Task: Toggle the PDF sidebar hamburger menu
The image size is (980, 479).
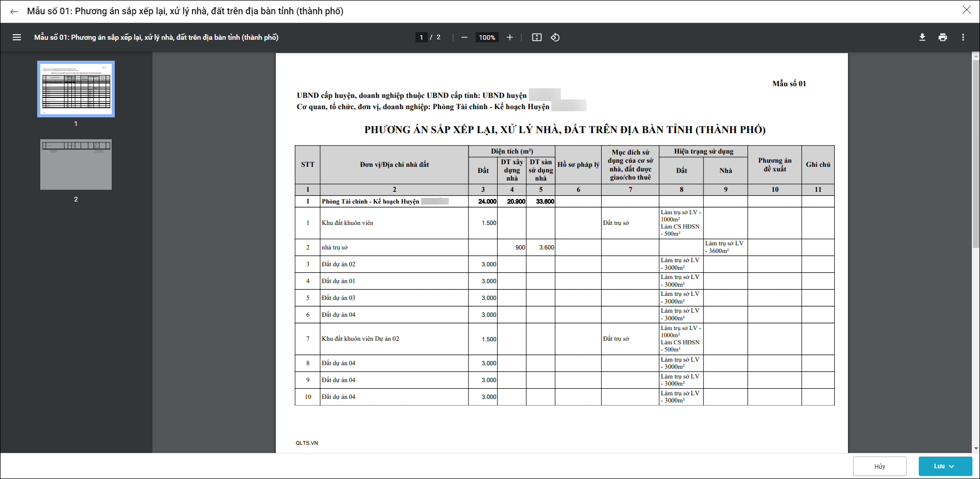Action: click(17, 37)
